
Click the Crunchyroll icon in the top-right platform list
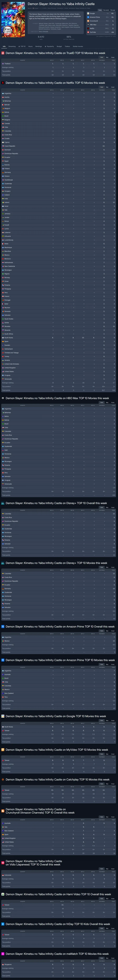pos(88,21)
